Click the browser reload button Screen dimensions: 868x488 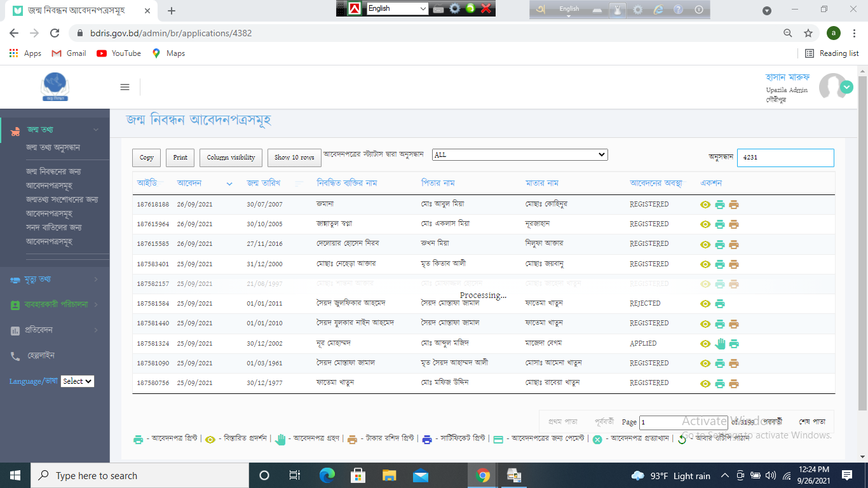pyautogui.click(x=55, y=33)
